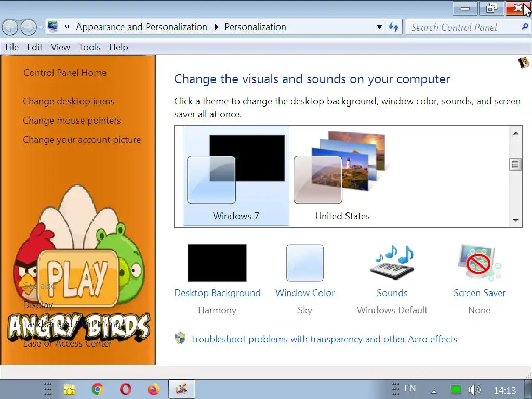The width and height of the screenshot is (532, 399).
Task: Click the Personalization breadcrumb segment
Action: [255, 27]
